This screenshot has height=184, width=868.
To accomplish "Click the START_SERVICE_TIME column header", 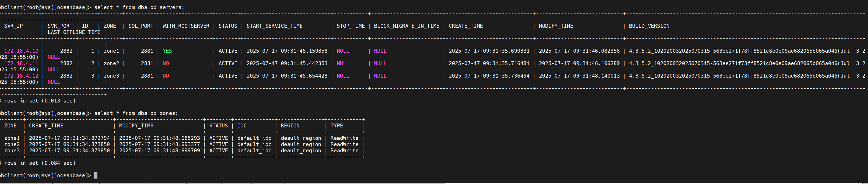I will pos(274,26).
